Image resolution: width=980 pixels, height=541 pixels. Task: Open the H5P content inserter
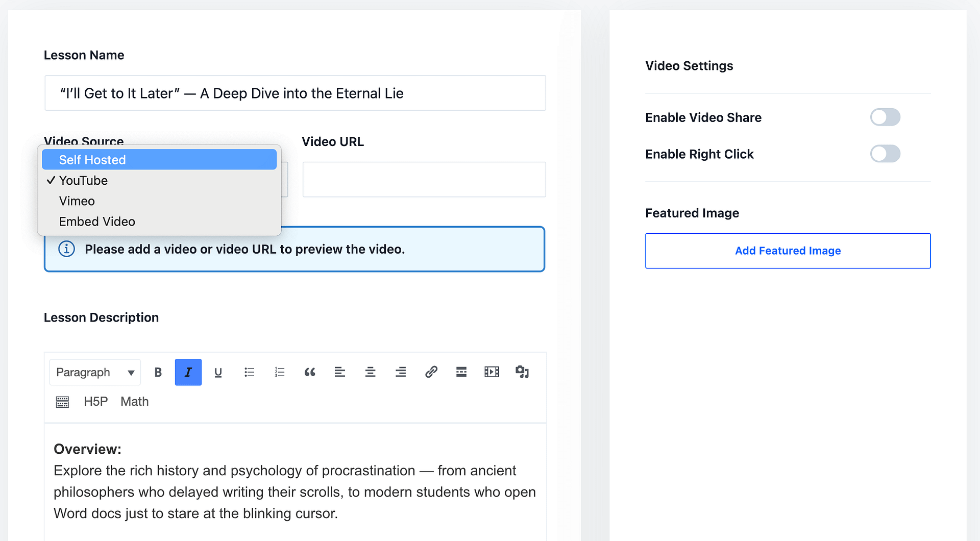95,402
